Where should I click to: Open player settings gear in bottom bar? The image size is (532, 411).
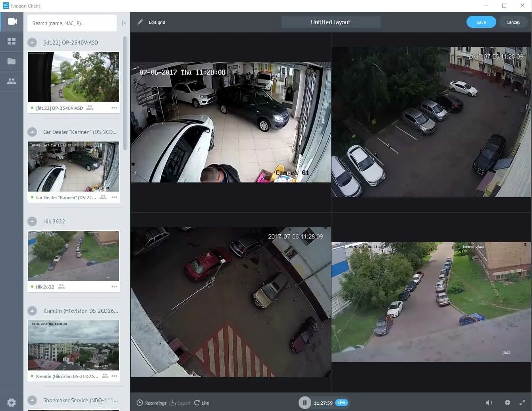(x=507, y=403)
